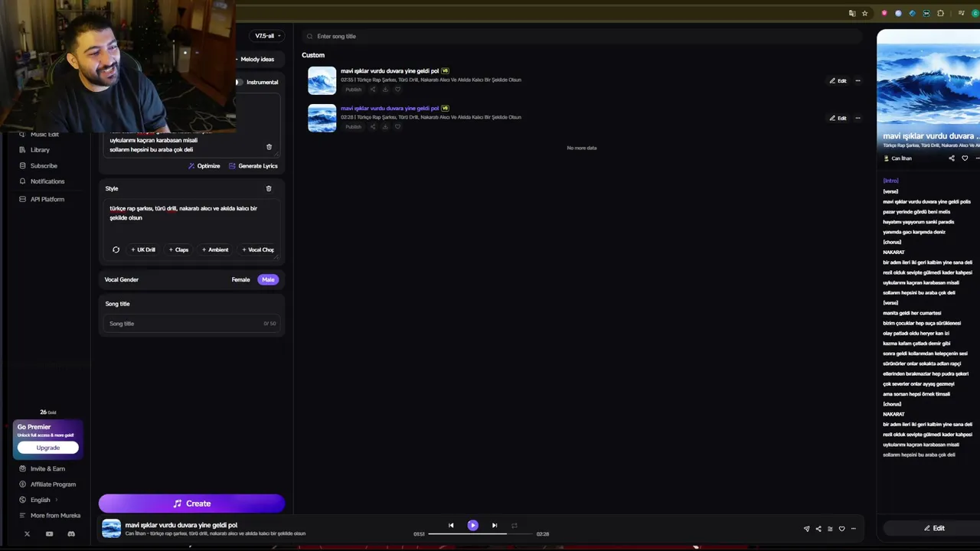Delete the lyrics with trash icon
The width and height of the screenshot is (980, 551).
269,147
